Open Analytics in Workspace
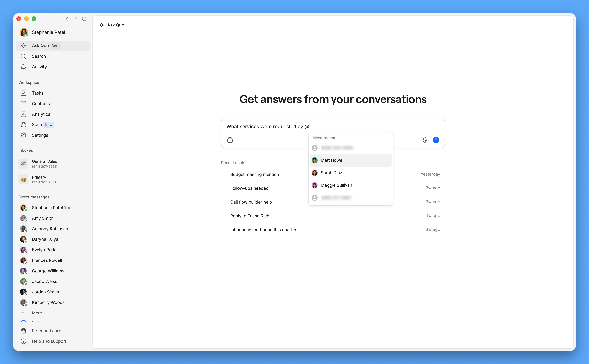 point(52,114)
